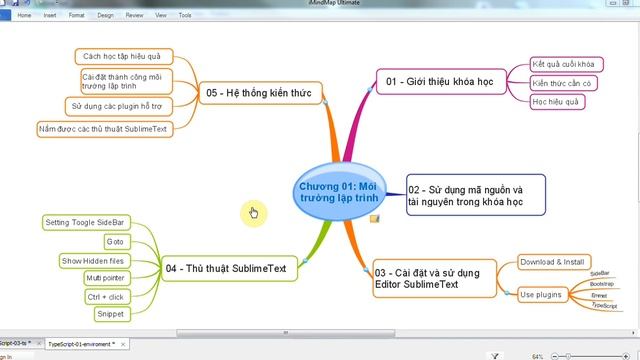Image resolution: width=640 pixels, height=360 pixels.
Task: Select the Sử dụng các plugin hỗ trợ node
Action: (x=119, y=106)
